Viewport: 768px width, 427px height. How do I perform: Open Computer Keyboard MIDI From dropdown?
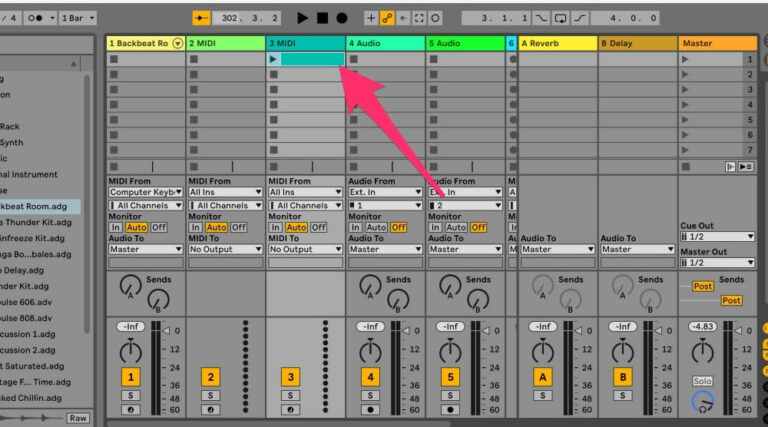[x=145, y=192]
